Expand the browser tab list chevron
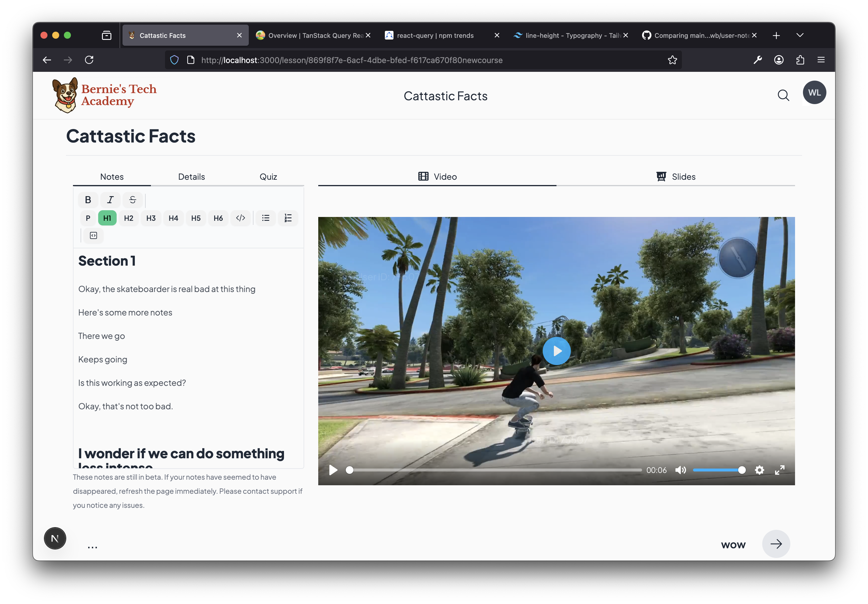Image resolution: width=868 pixels, height=604 pixels. [799, 35]
